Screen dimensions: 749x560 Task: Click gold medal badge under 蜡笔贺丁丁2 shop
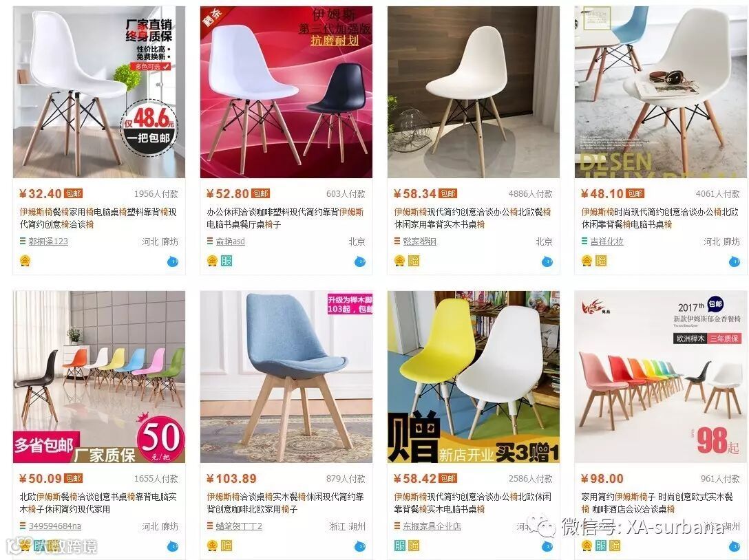click(x=212, y=545)
